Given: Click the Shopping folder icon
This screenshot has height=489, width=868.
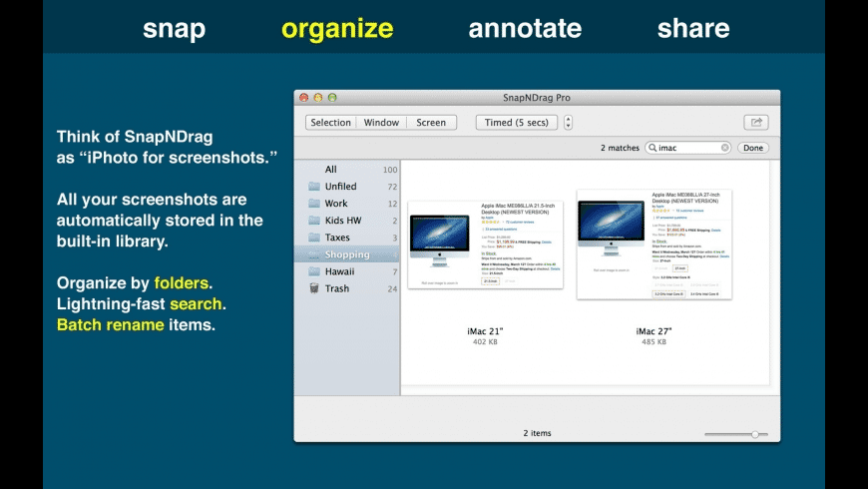Looking at the screenshot, I should [x=314, y=254].
